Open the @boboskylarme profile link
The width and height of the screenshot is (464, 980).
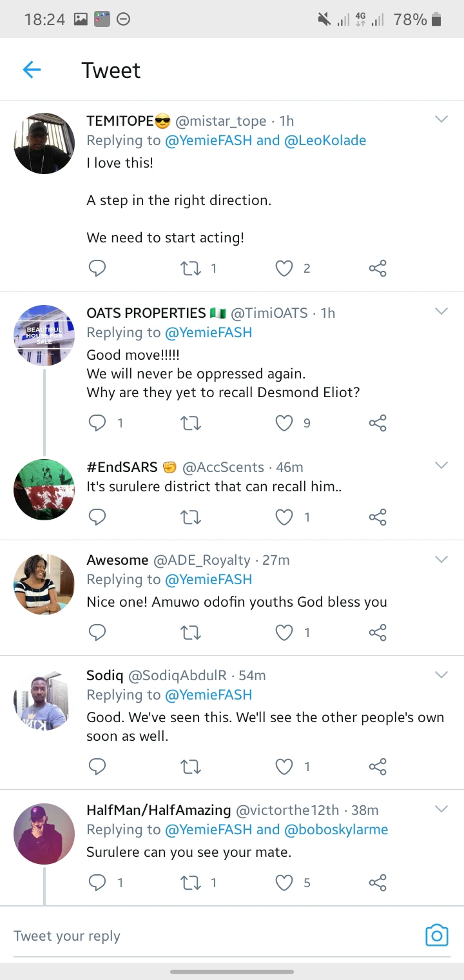[336, 829]
